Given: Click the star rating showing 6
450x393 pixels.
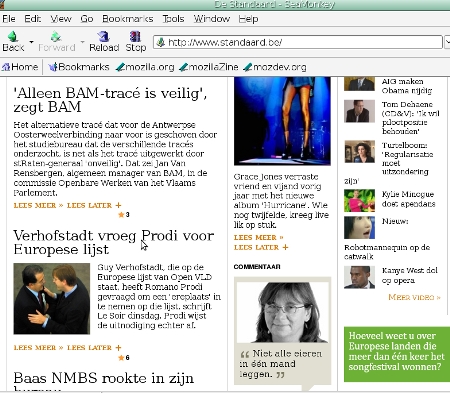Looking at the screenshot, I should click(x=124, y=358).
